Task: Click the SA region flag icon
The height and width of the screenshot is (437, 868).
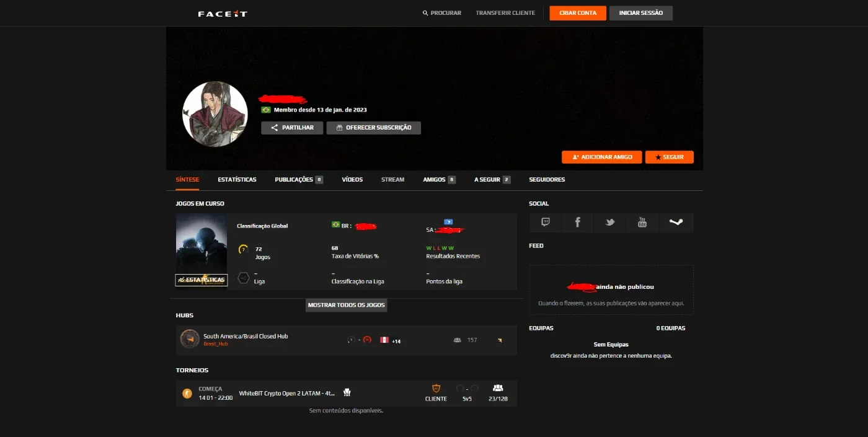Action: pos(448,222)
